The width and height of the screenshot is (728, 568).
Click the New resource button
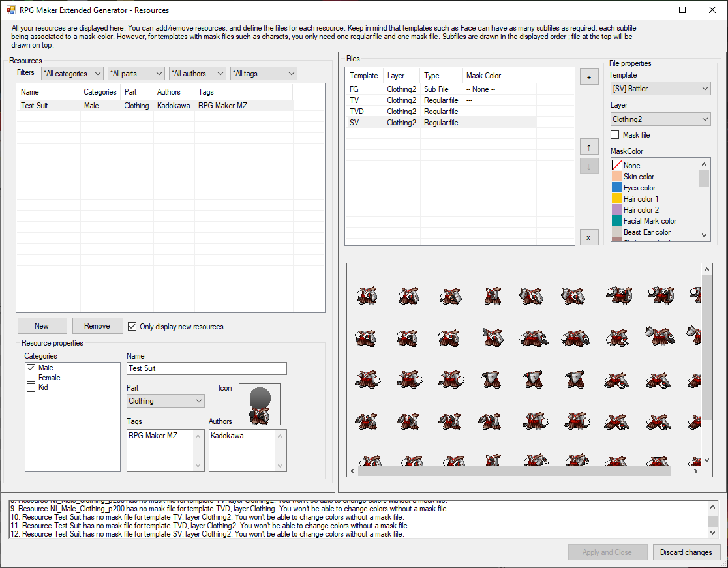pyautogui.click(x=42, y=326)
